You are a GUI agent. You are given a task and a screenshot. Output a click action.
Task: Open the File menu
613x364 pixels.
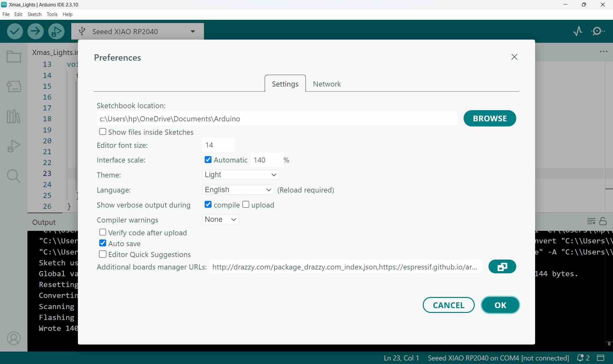pos(6,14)
